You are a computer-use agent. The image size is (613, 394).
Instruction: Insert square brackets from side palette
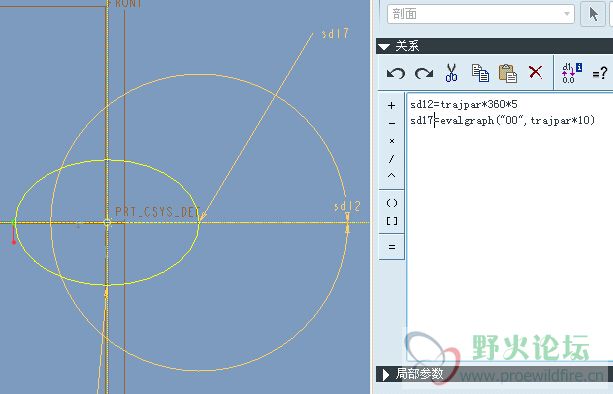391,221
